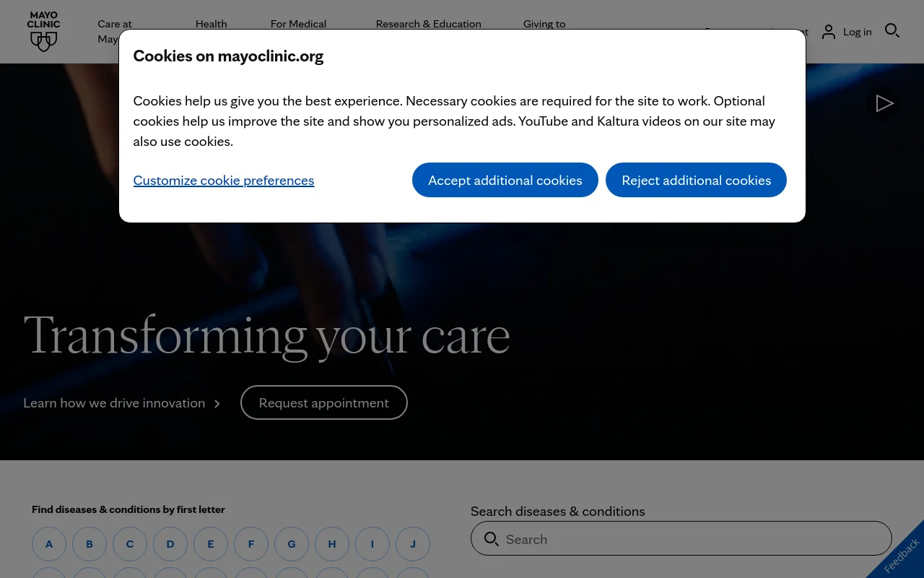Screen dimensions: 924x578
Task: Click the arrow next to drive innovation link
Action: [217, 403]
